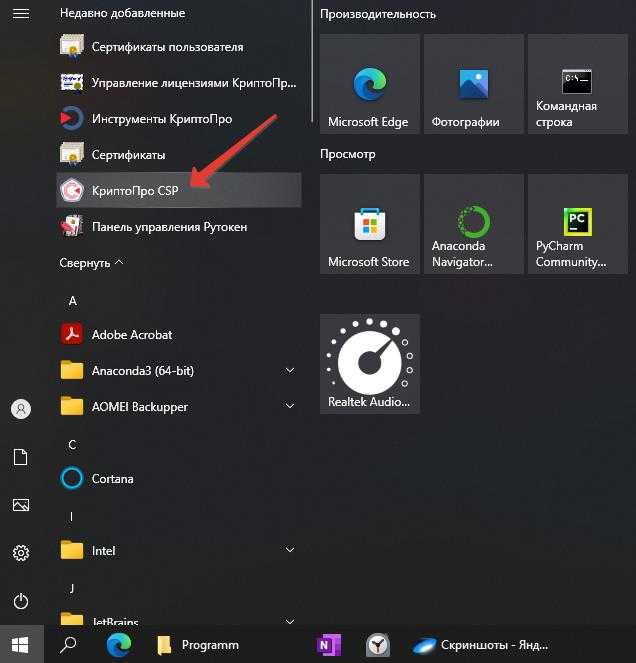Click the letter A group header
Image resolution: width=636 pixels, height=663 pixels.
point(73,301)
